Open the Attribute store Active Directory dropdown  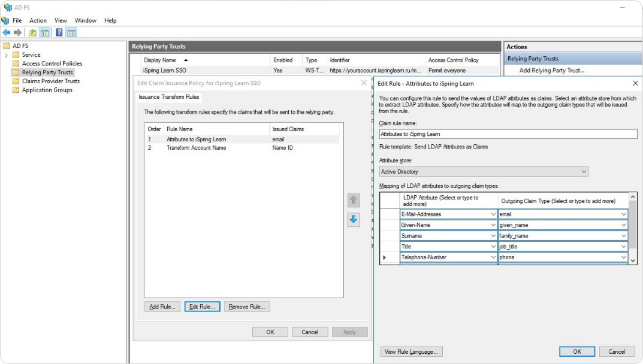(x=484, y=171)
